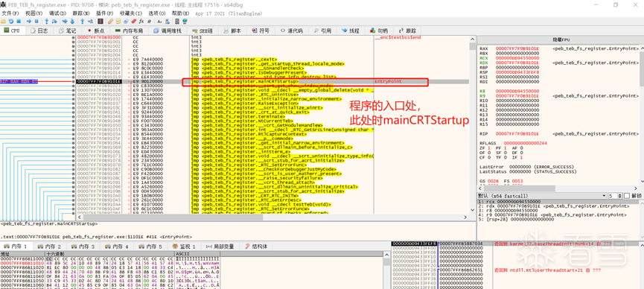Open a file with the folder toolbar icon
Viewport: 644px width, 289px height.
point(3,21)
